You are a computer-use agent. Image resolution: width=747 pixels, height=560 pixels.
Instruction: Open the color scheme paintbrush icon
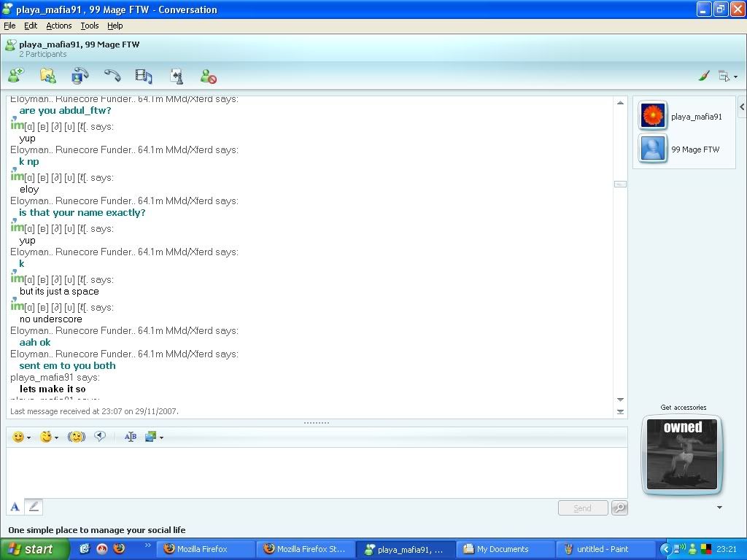[x=704, y=76]
